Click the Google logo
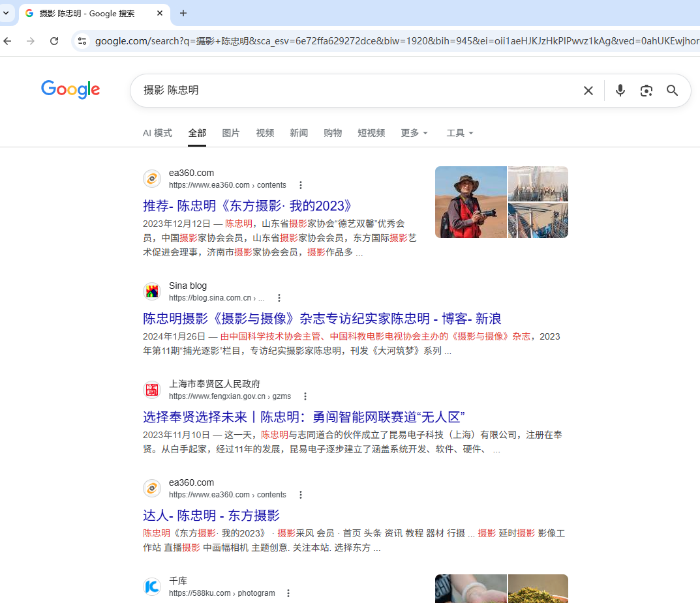The image size is (700, 603). coord(70,90)
